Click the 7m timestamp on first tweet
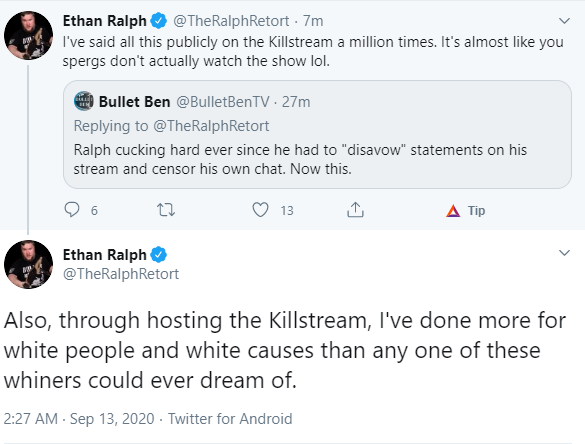This screenshot has height=444, width=585. 313,21
